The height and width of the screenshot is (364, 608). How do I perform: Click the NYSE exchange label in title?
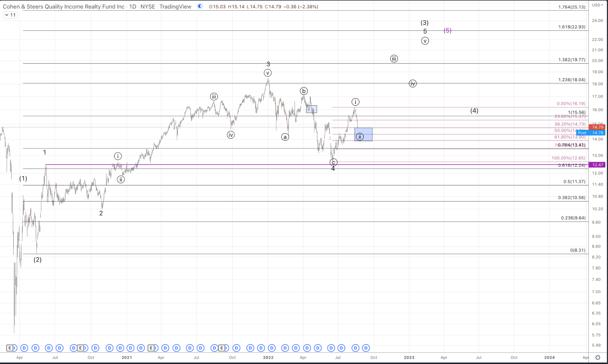coord(148,6)
